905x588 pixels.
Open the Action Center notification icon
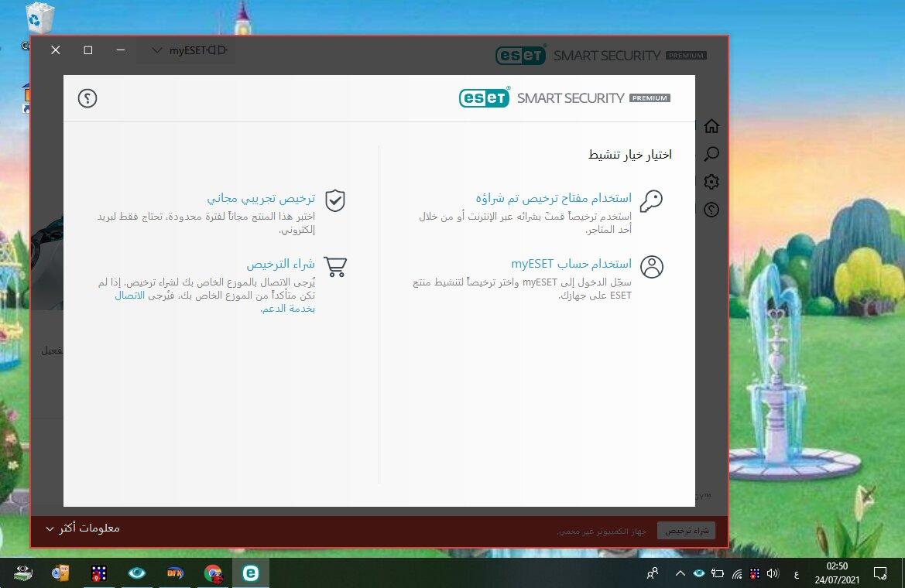(x=880, y=573)
